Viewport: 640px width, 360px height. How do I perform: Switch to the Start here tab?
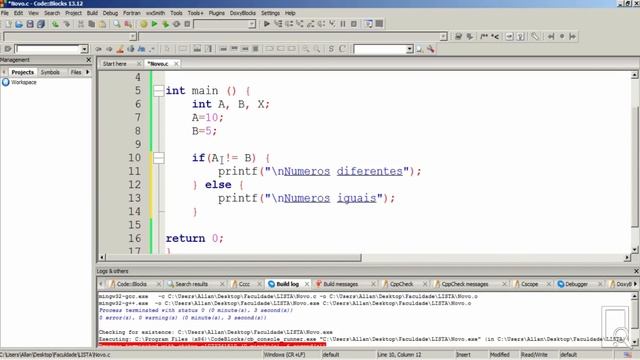pyautogui.click(x=115, y=64)
